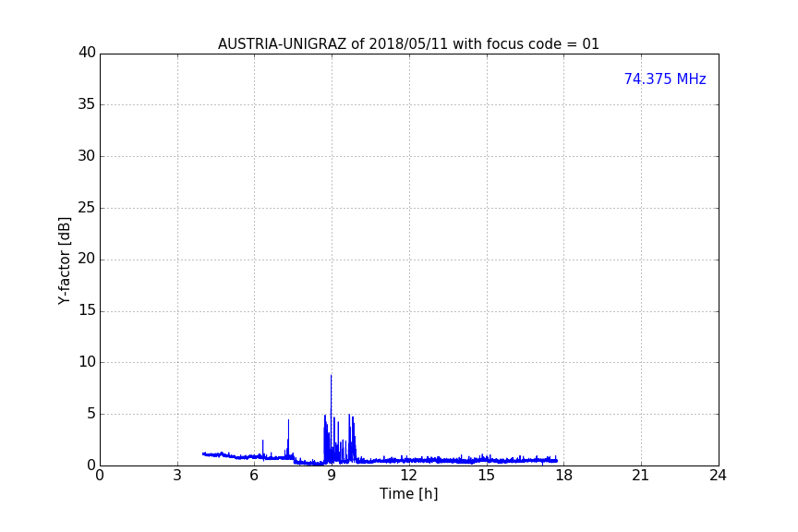Click the x-axis tick label '3'
The height and width of the screenshot is (532, 798).
(x=177, y=476)
